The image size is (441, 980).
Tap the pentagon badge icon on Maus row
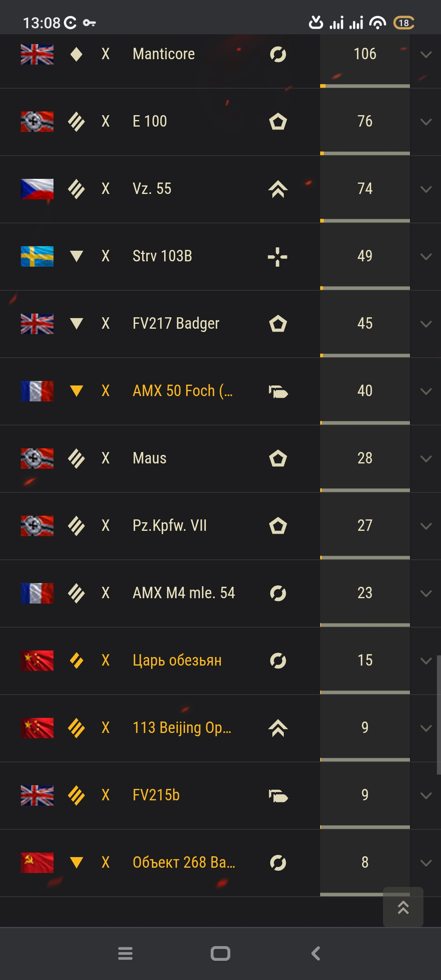coord(278,459)
